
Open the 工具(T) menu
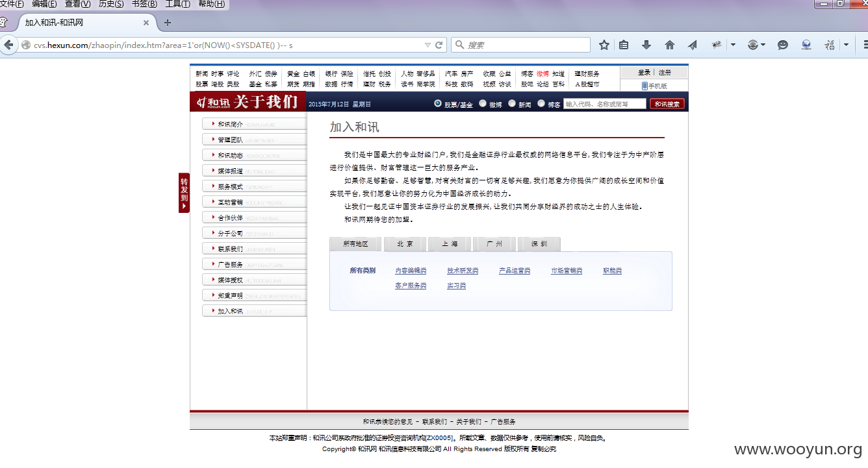click(177, 4)
